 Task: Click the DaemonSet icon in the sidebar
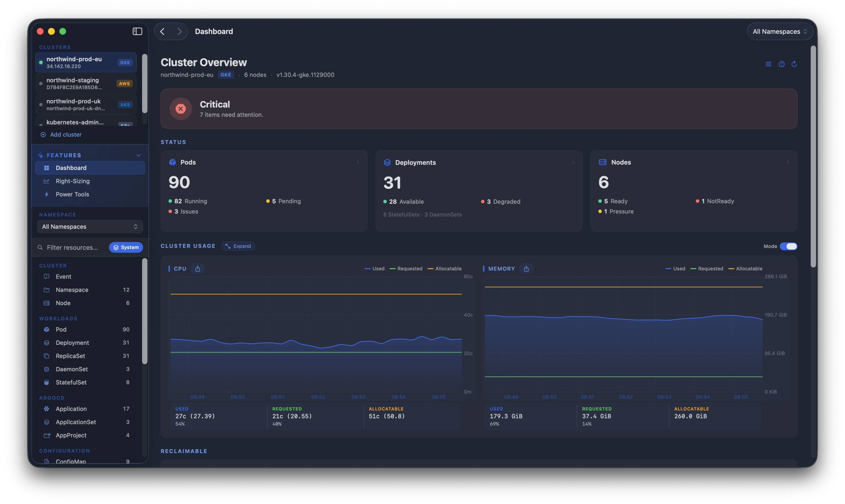pyautogui.click(x=47, y=369)
